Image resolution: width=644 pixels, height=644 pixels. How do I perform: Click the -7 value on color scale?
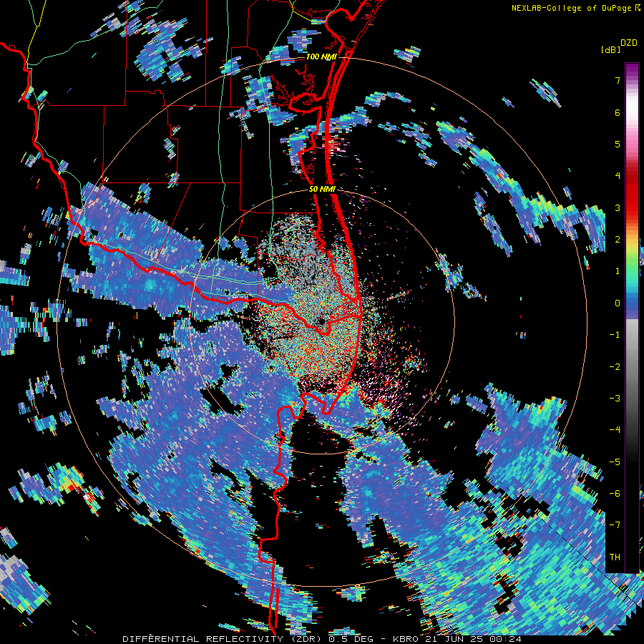point(615,525)
